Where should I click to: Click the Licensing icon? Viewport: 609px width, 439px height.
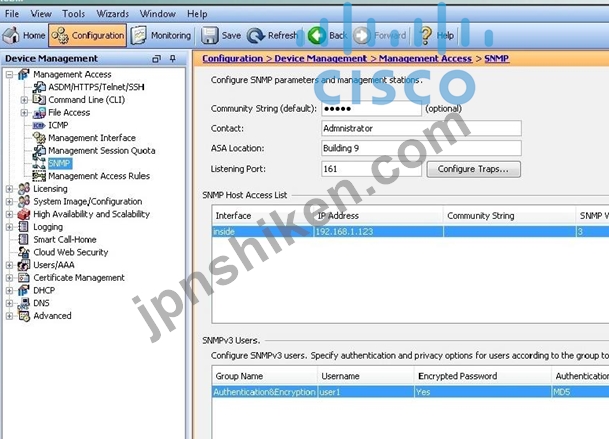pyautogui.click(x=24, y=188)
